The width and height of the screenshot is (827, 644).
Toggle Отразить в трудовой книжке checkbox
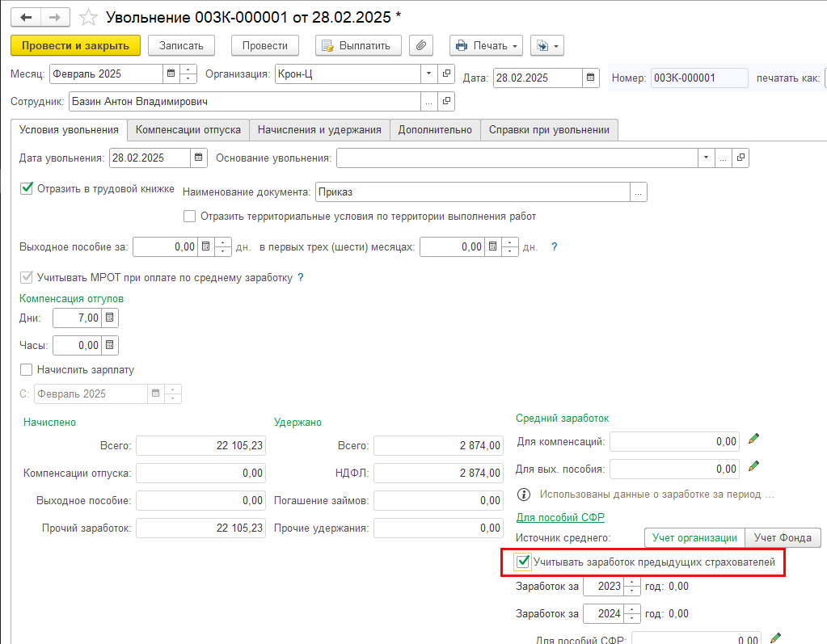click(x=26, y=189)
